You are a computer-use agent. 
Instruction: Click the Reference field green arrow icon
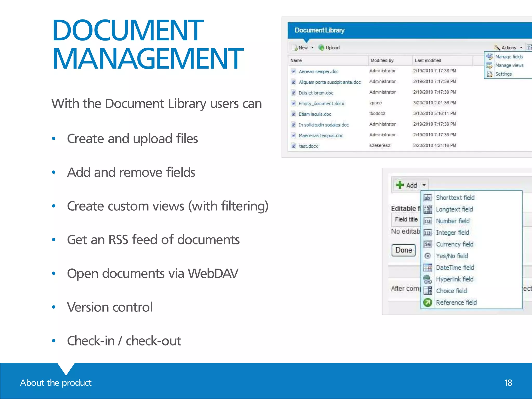[x=428, y=302]
